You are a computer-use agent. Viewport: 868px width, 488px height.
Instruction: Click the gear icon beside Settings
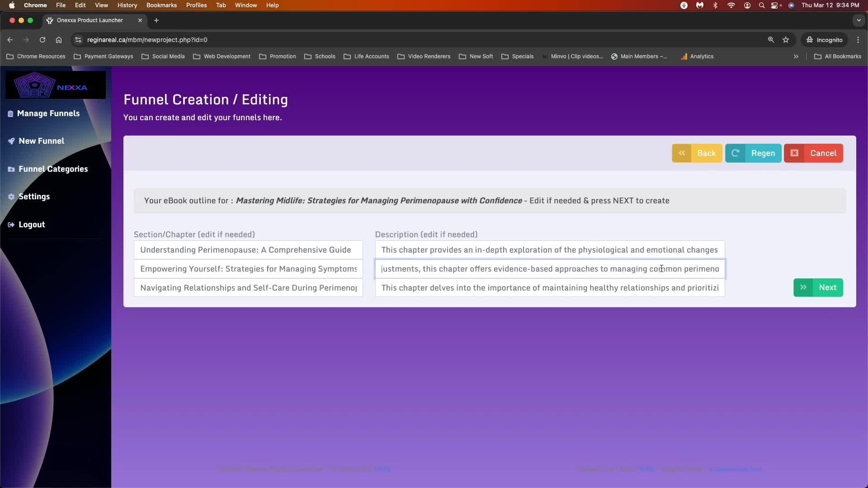click(11, 197)
